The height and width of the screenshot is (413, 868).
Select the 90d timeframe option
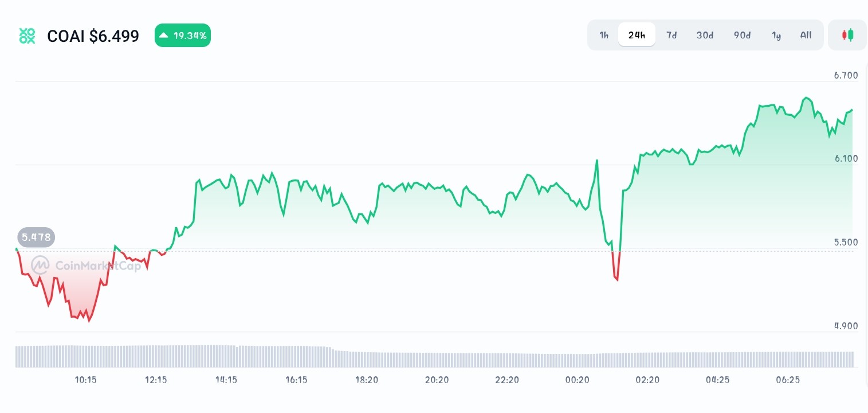(x=741, y=35)
